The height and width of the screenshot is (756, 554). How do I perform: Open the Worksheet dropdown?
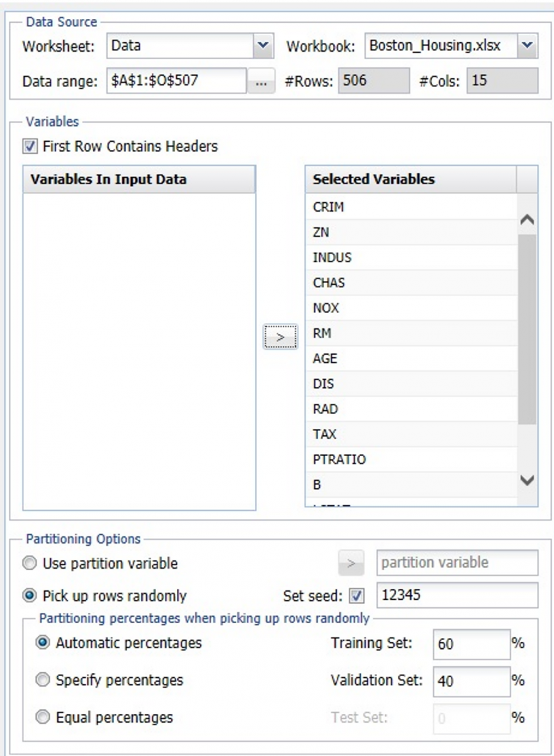click(263, 47)
